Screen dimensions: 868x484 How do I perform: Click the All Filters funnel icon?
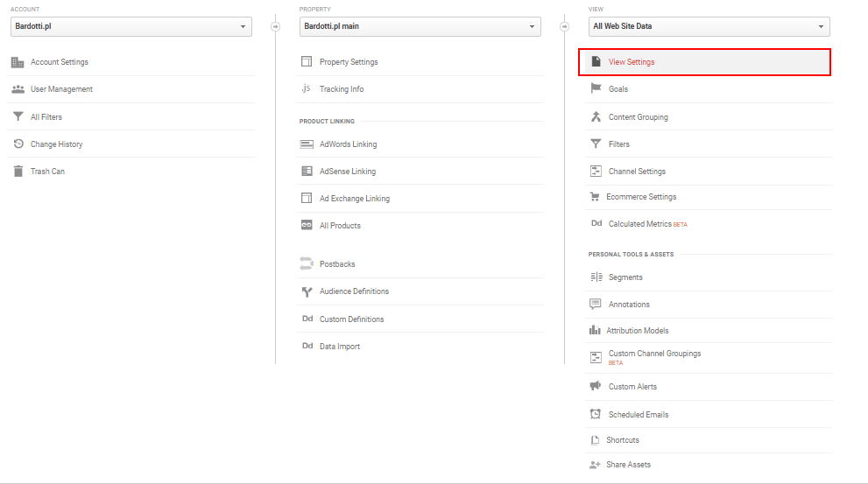(x=18, y=116)
